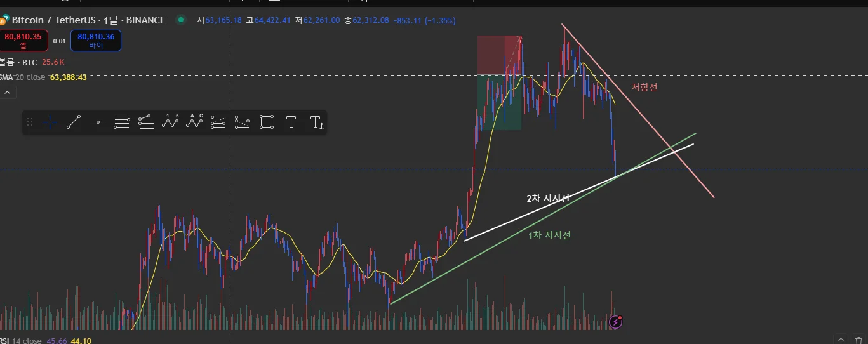868x344 pixels.
Task: Click the purple lightning event icon
Action: coord(615,322)
